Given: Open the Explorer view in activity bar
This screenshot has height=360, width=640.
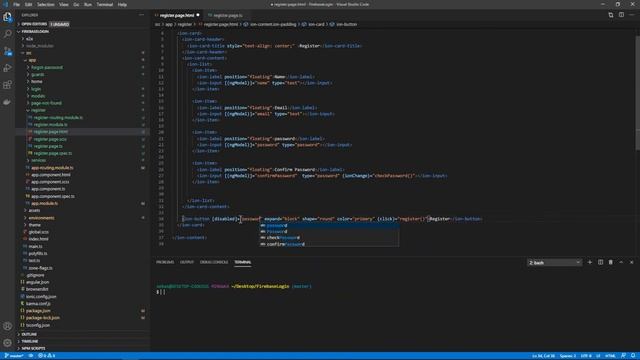Looking at the screenshot, I should point(7,17).
